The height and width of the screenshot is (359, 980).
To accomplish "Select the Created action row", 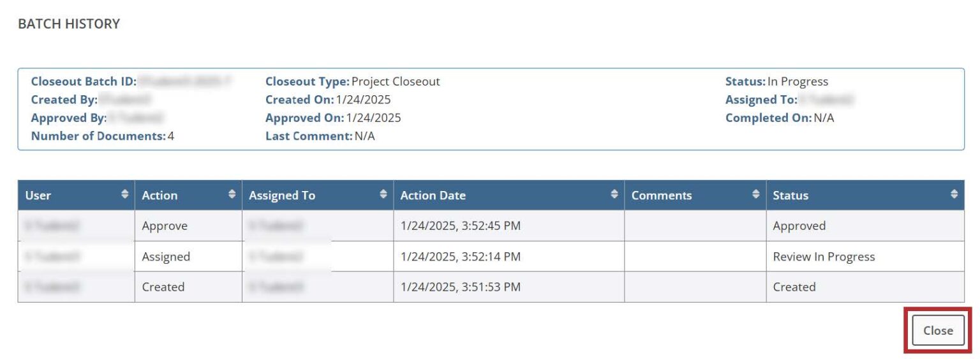I will 163,287.
